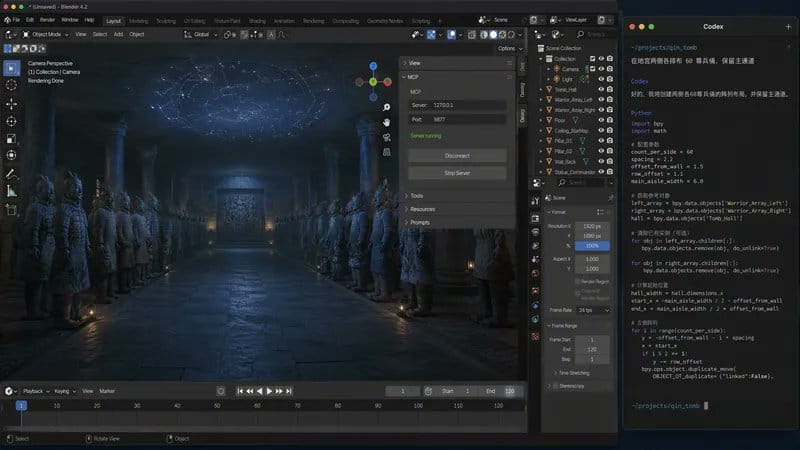Open the Tool properties tab icon
The image size is (800, 450).
click(x=535, y=201)
